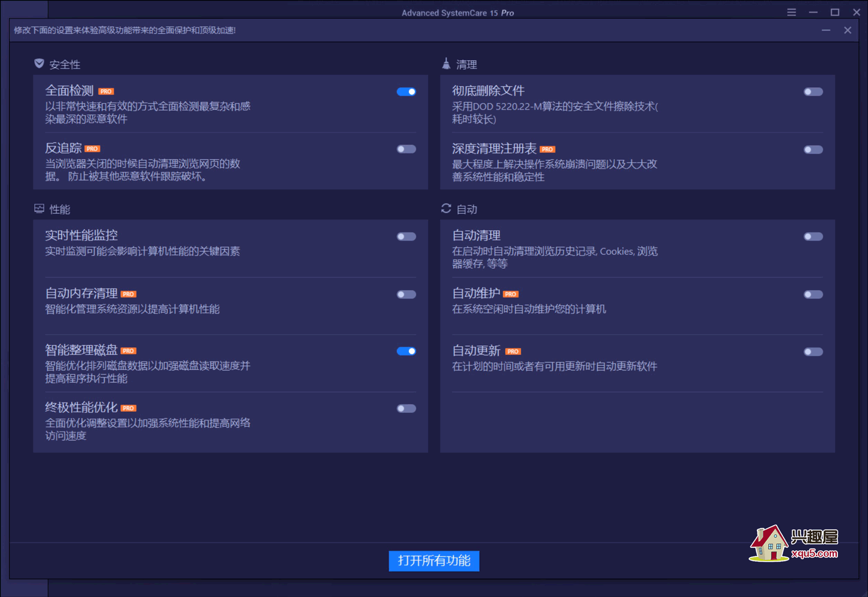Click the description 智能化管理系统资源以提高计算机性能
This screenshot has height=597, width=868.
133,309
